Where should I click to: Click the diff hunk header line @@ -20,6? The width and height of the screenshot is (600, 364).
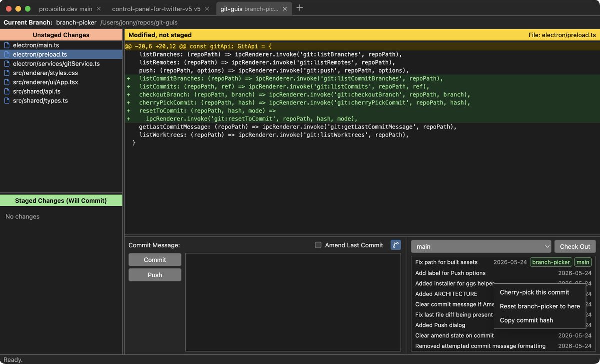click(362, 46)
